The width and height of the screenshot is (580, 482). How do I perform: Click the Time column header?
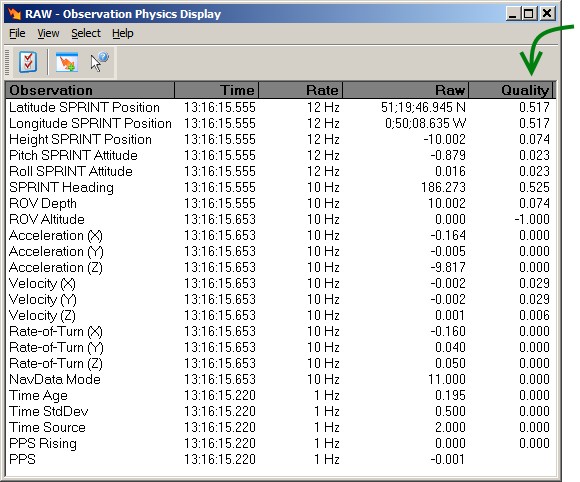216,90
